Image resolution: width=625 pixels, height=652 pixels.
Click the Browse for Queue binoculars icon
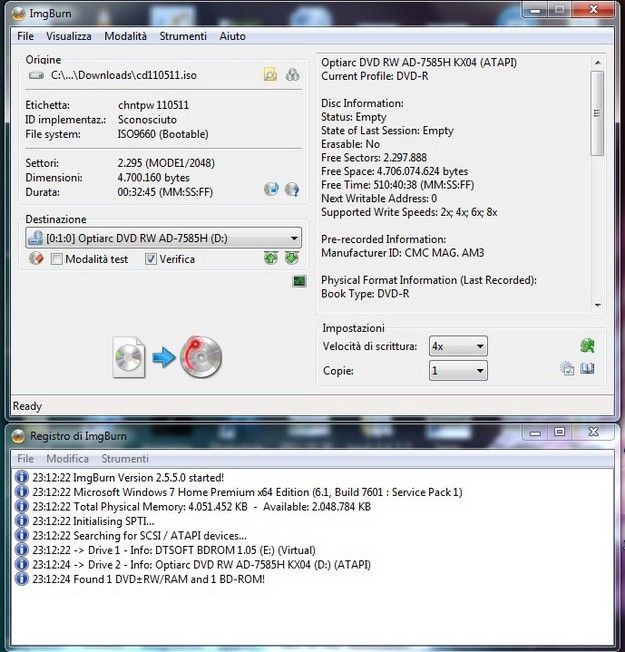pos(292,75)
